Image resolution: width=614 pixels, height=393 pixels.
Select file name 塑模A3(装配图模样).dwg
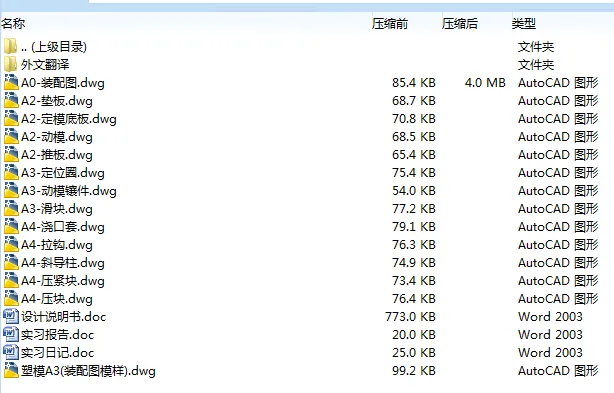[88, 371]
